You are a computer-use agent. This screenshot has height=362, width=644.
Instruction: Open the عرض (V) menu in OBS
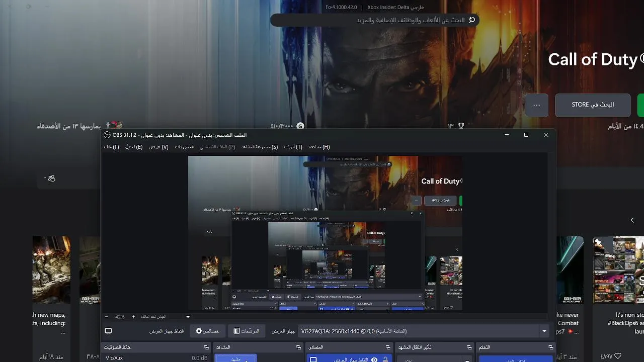158,147
